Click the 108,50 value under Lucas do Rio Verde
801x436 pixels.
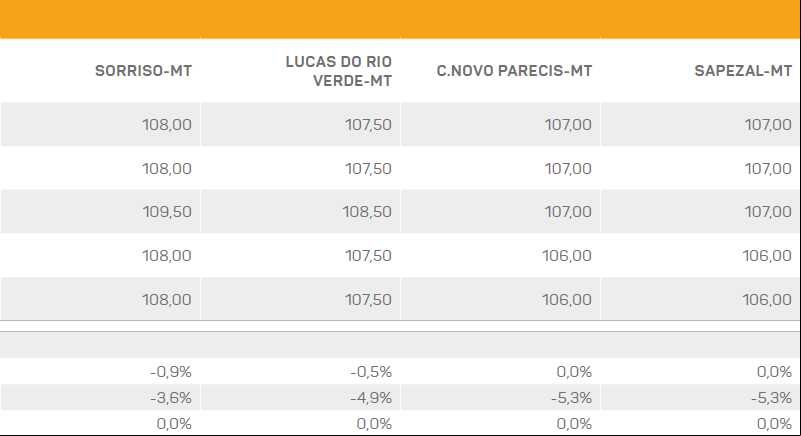tap(367, 212)
